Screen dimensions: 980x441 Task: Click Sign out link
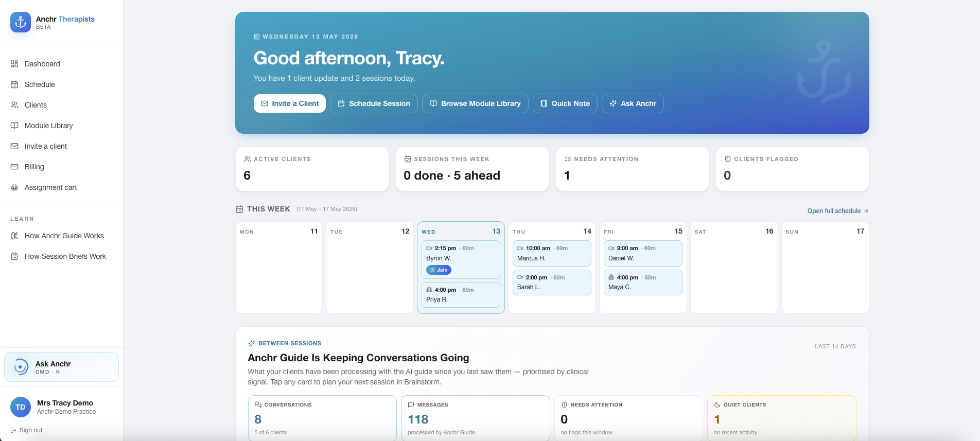[26, 430]
